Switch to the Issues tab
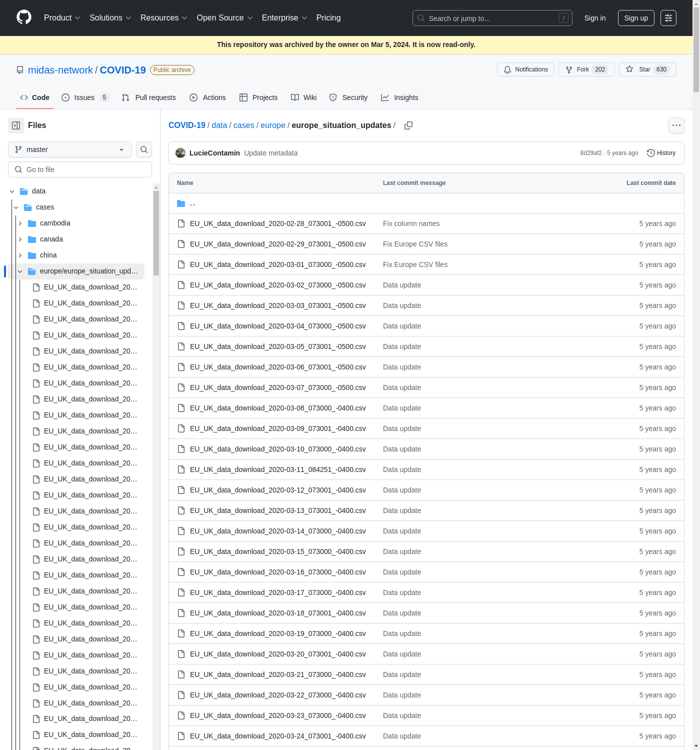This screenshot has height=750, width=700. tap(84, 97)
